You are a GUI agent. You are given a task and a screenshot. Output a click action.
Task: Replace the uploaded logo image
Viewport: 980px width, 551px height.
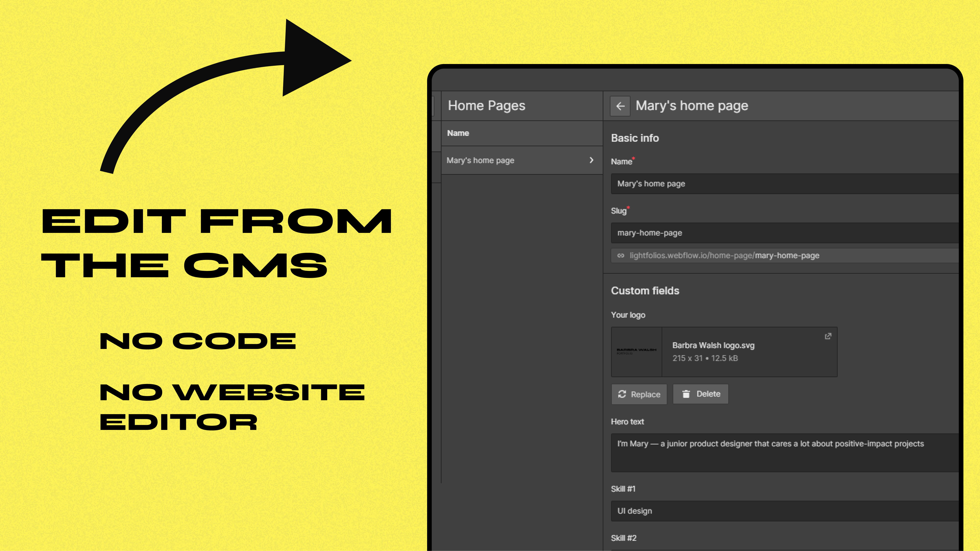639,394
